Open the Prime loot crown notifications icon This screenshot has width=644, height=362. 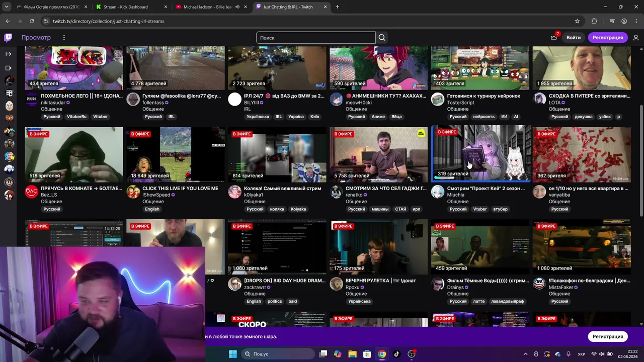(554, 38)
